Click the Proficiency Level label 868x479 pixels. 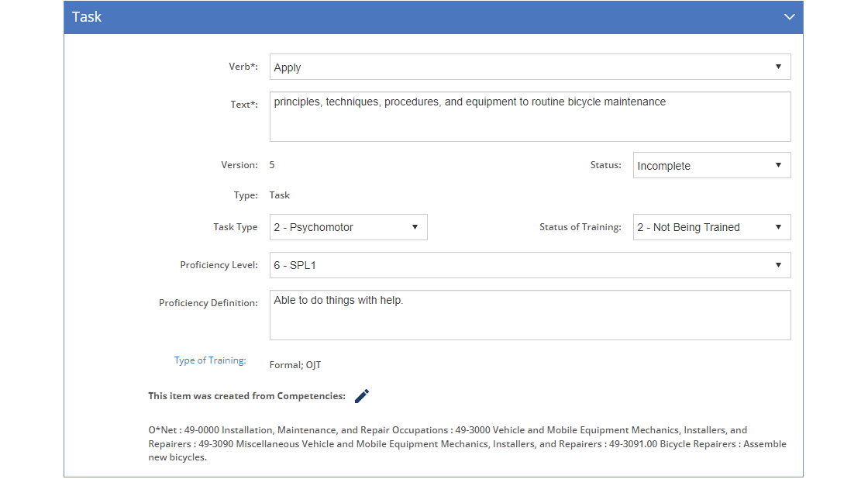219,265
